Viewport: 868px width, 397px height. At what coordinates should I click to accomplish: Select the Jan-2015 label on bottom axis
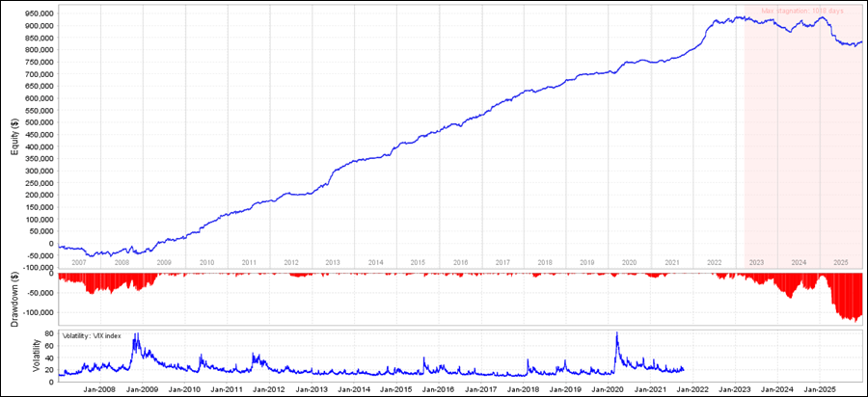[396, 389]
